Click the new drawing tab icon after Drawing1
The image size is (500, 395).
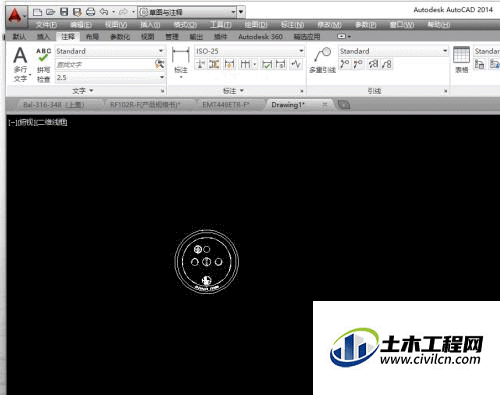[344, 105]
